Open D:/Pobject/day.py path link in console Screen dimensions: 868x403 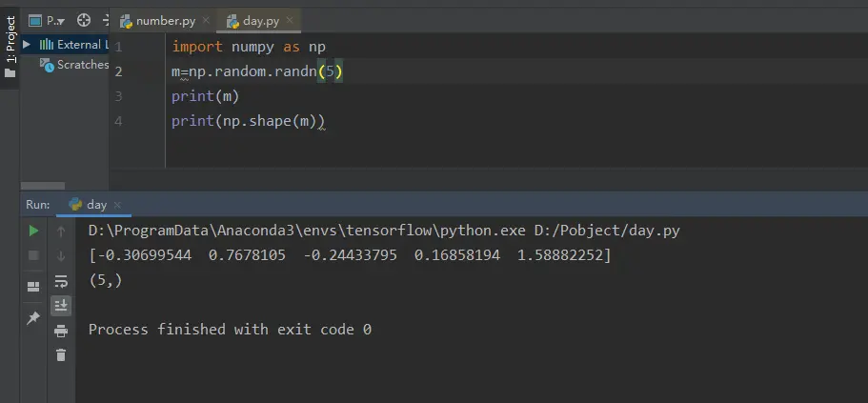pyautogui.click(x=607, y=231)
